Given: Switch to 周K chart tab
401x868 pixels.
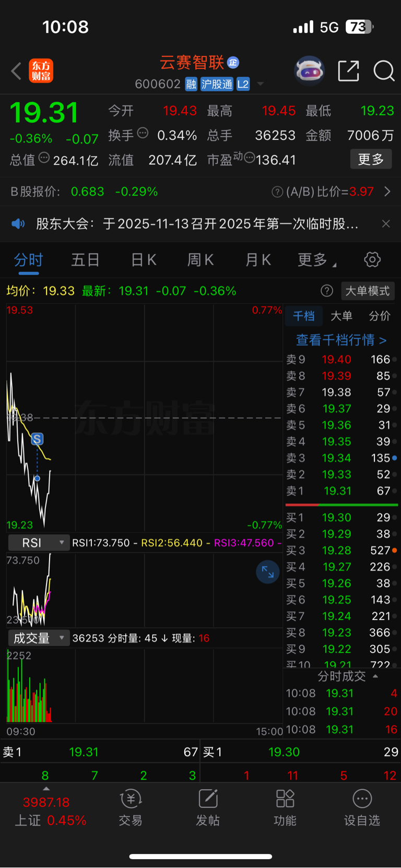Looking at the screenshot, I should pos(200,260).
